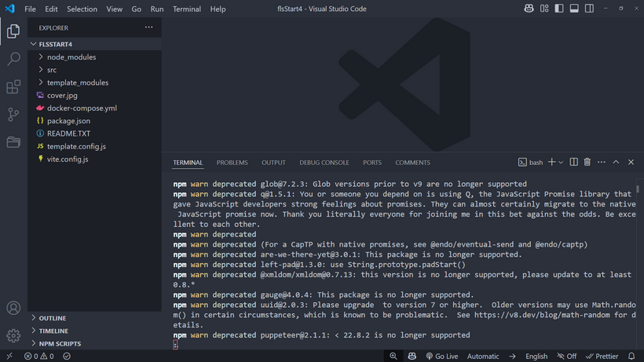Image resolution: width=644 pixels, height=362 pixels.
Task: Open package.json file in explorer
Action: 68,121
